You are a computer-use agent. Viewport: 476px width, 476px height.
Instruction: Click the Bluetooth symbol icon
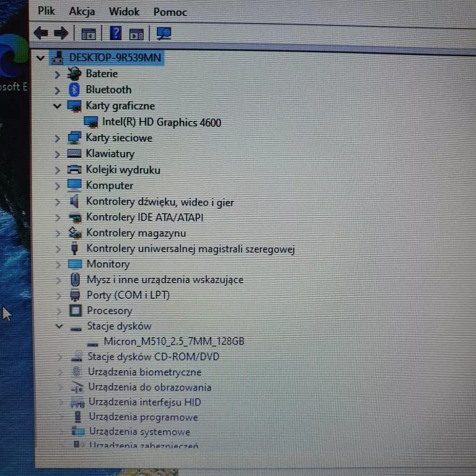pyautogui.click(x=74, y=89)
